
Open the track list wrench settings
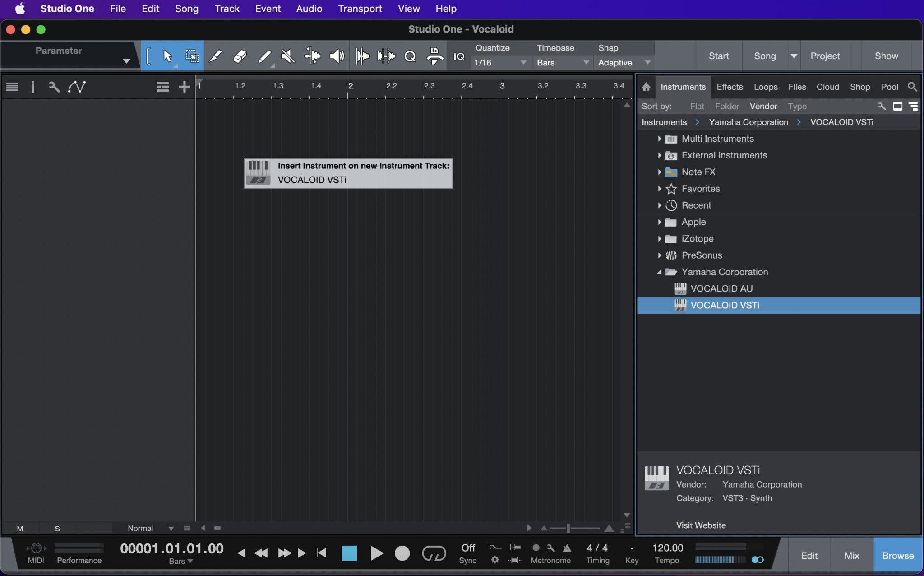pos(54,87)
